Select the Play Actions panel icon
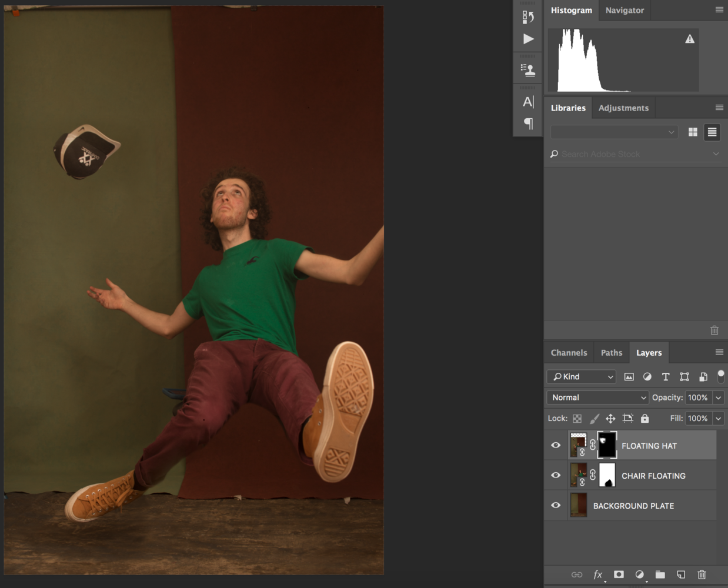Viewport: 728px width, 588px height. pyautogui.click(x=527, y=38)
